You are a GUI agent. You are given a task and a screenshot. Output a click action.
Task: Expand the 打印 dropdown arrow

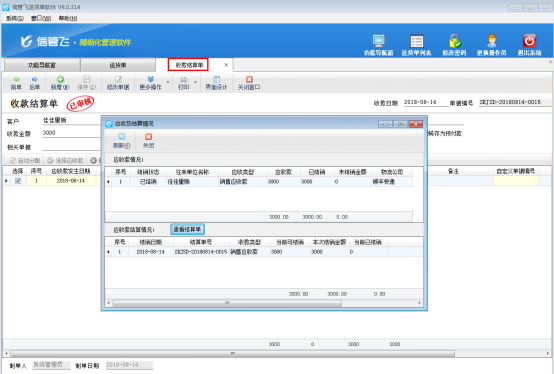[x=195, y=82]
